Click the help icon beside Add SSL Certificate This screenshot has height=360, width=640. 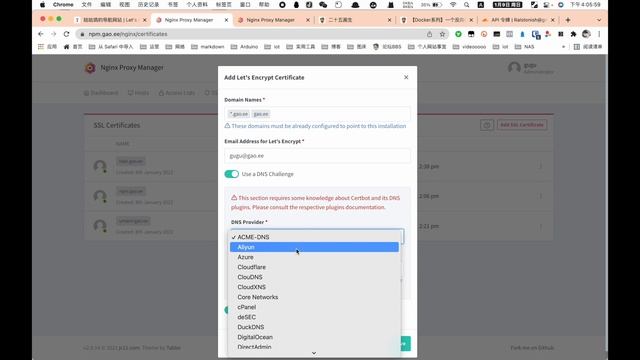(487, 125)
